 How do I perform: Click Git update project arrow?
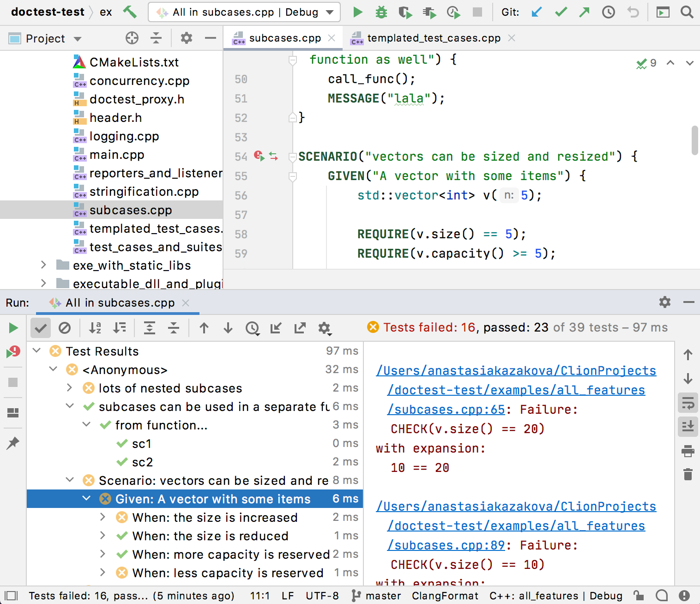537,12
